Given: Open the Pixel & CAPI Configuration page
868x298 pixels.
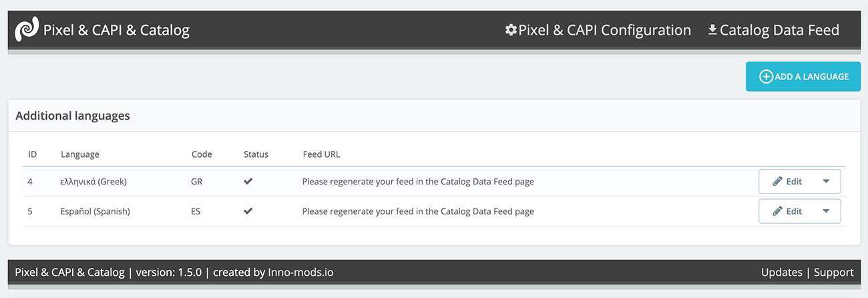Looking at the screenshot, I should (604, 30).
